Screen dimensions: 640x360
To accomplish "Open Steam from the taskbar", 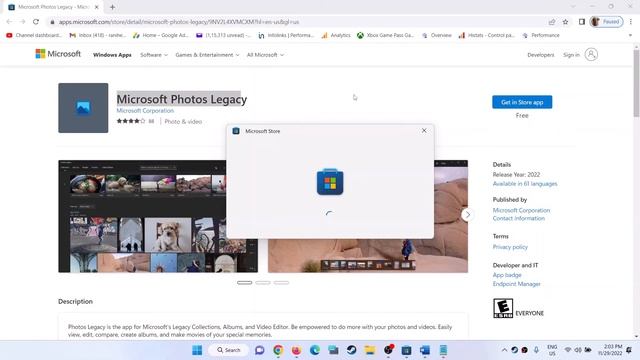I will (351, 350).
